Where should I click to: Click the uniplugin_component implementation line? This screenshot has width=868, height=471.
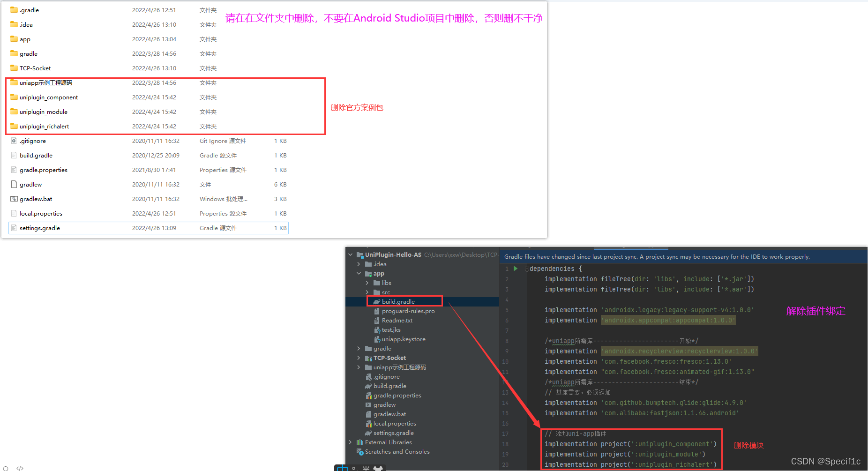point(630,444)
